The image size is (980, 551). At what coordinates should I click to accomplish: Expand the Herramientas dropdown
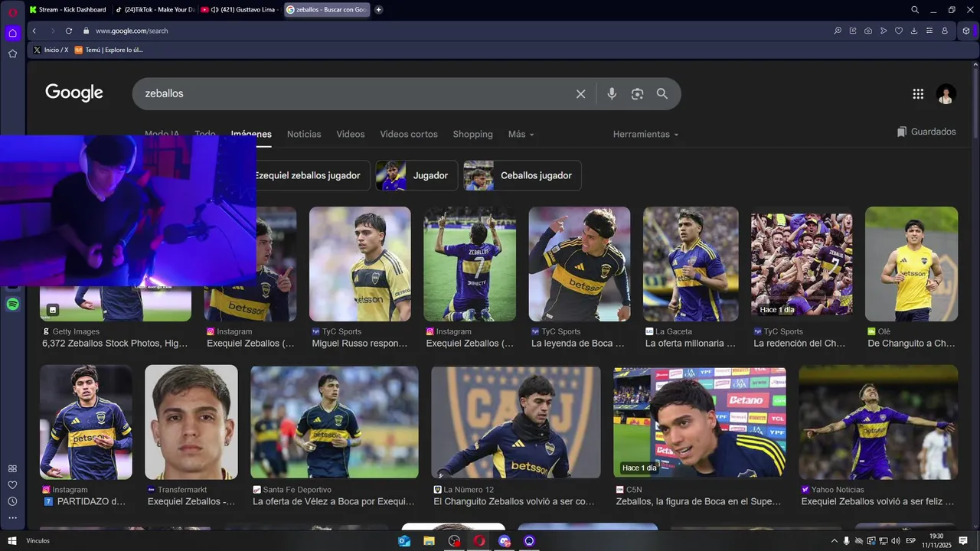point(645,134)
